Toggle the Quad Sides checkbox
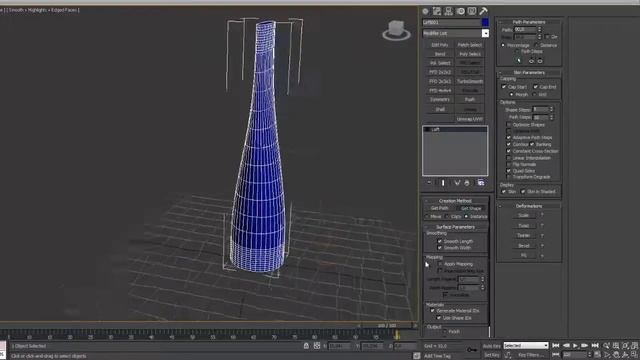The image size is (640, 360). [x=509, y=171]
